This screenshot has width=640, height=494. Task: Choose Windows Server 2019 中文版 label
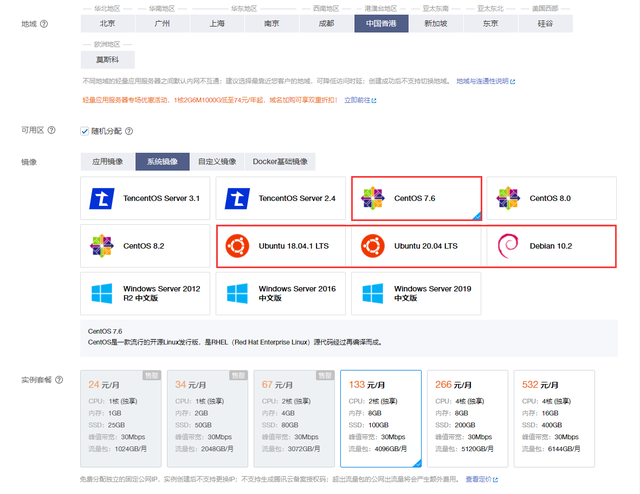point(433,294)
